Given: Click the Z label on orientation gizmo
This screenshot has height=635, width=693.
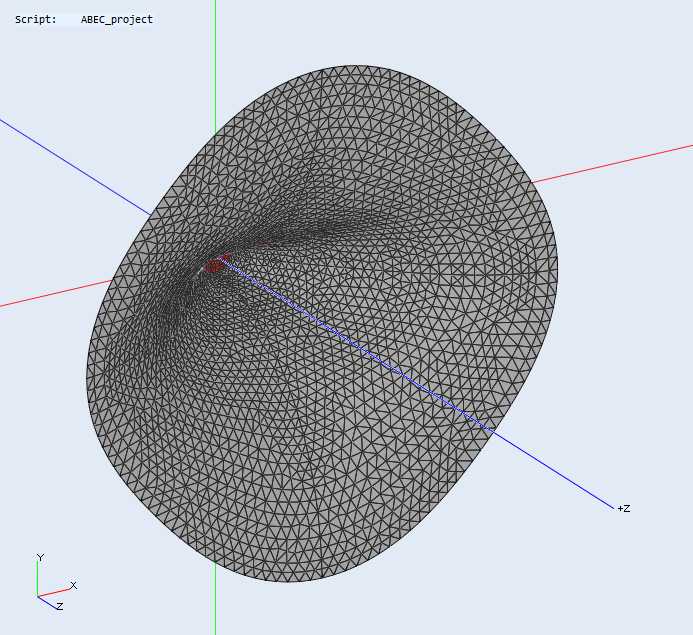Looking at the screenshot, I should (60, 606).
